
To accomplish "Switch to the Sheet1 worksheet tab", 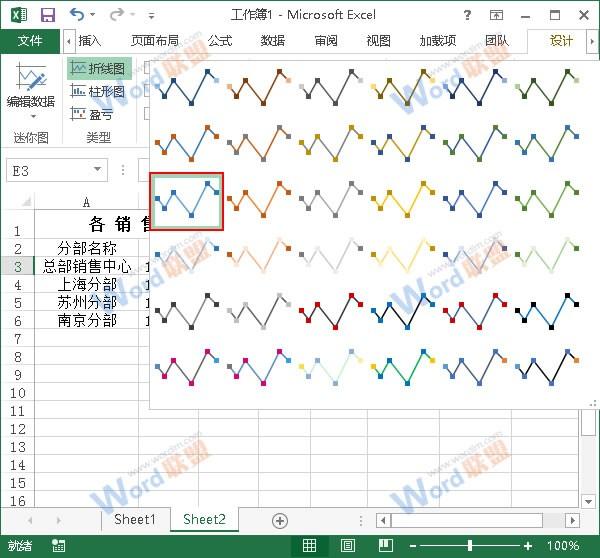I will coord(135,519).
